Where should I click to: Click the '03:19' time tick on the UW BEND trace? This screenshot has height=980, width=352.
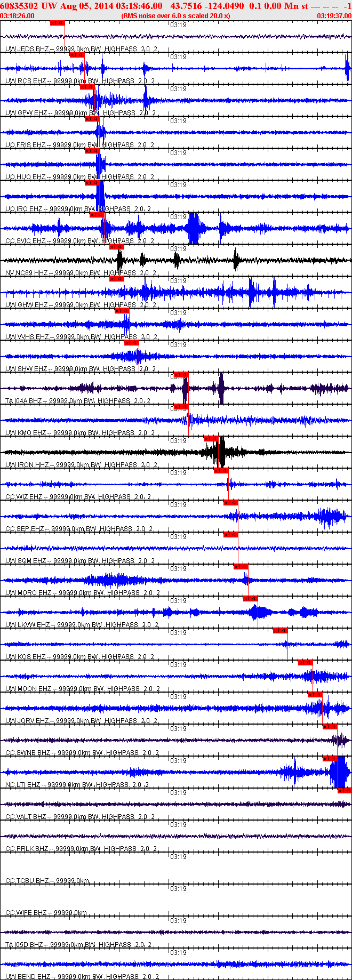[x=178, y=953]
